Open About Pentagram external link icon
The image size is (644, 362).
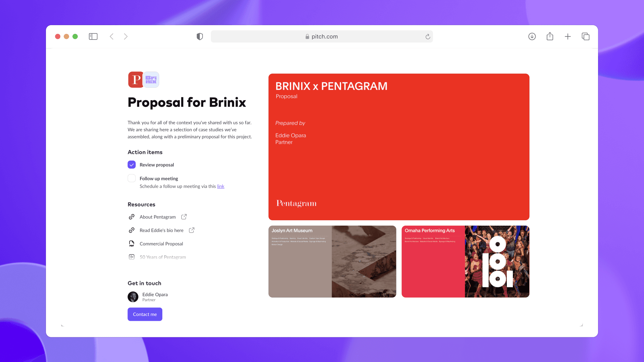pos(184,217)
